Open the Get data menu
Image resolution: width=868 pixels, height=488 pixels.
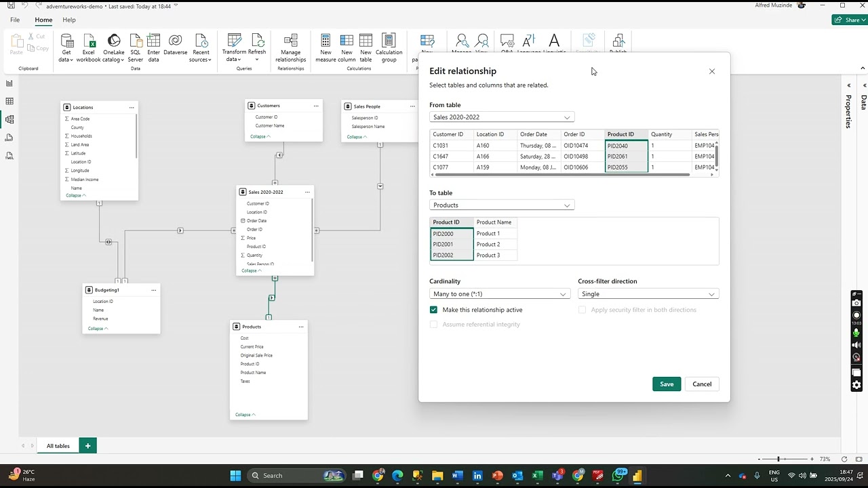(x=66, y=48)
